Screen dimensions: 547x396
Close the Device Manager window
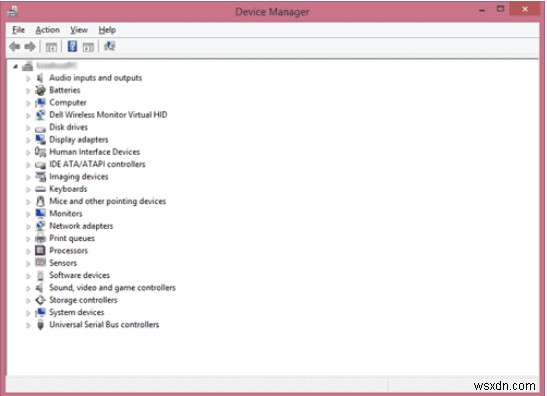click(525, 9)
